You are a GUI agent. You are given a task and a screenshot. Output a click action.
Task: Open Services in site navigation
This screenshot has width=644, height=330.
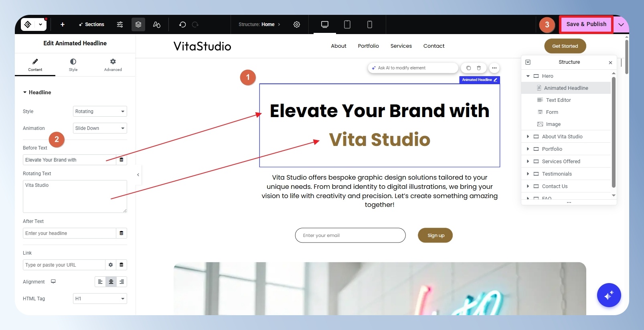pyautogui.click(x=401, y=46)
